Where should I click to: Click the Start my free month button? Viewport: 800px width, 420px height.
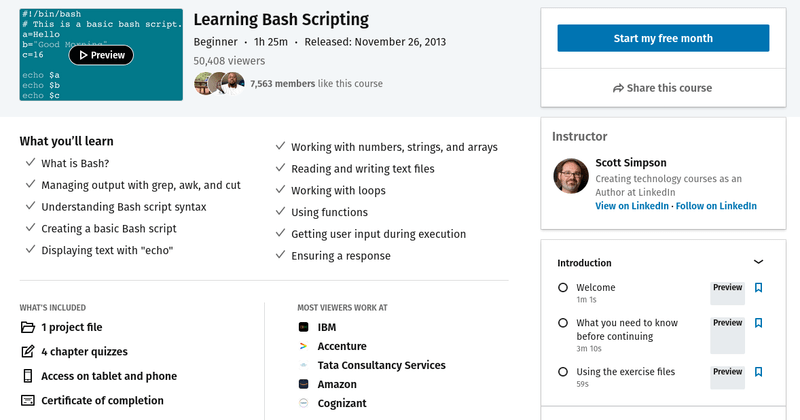pyautogui.click(x=663, y=38)
